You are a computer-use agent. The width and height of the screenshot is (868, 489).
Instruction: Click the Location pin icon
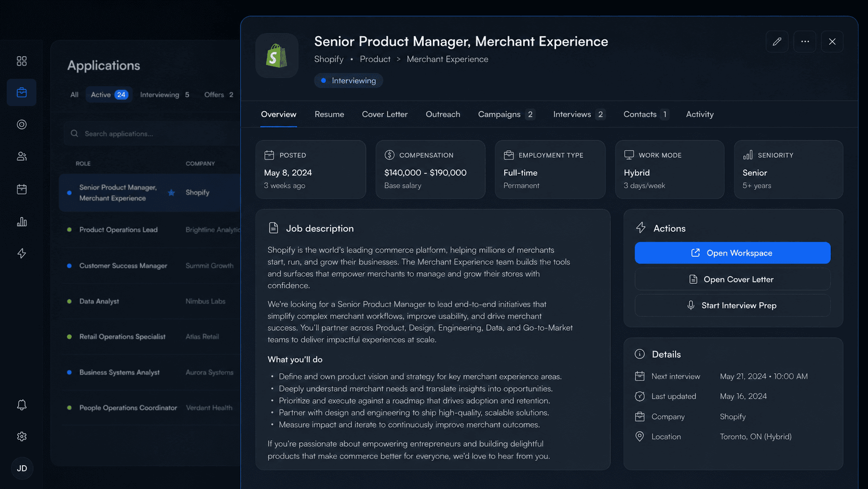point(640,437)
